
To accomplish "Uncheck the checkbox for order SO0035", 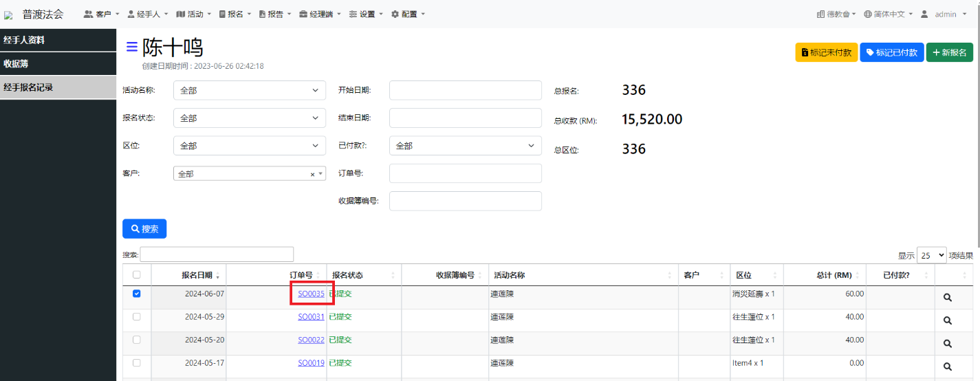I will (x=136, y=294).
